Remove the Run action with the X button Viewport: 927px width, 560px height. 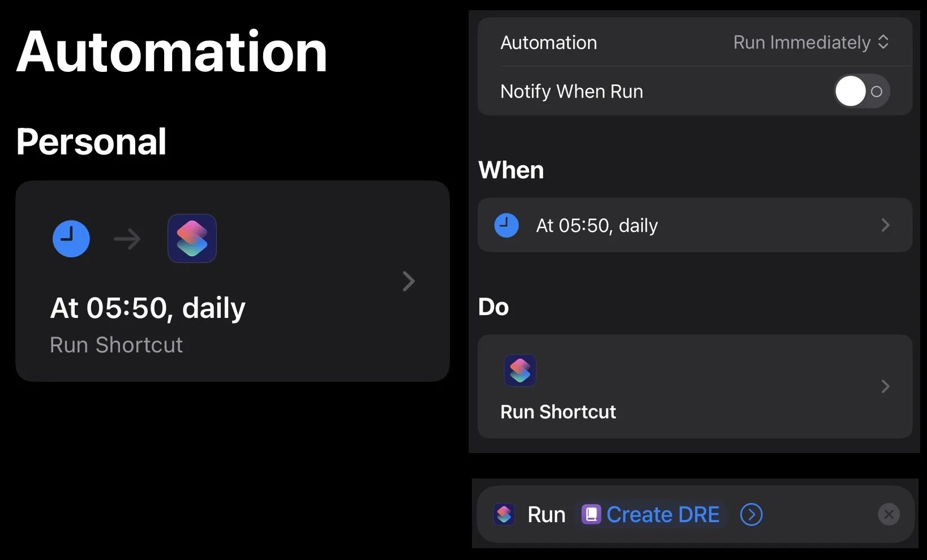[x=889, y=515]
